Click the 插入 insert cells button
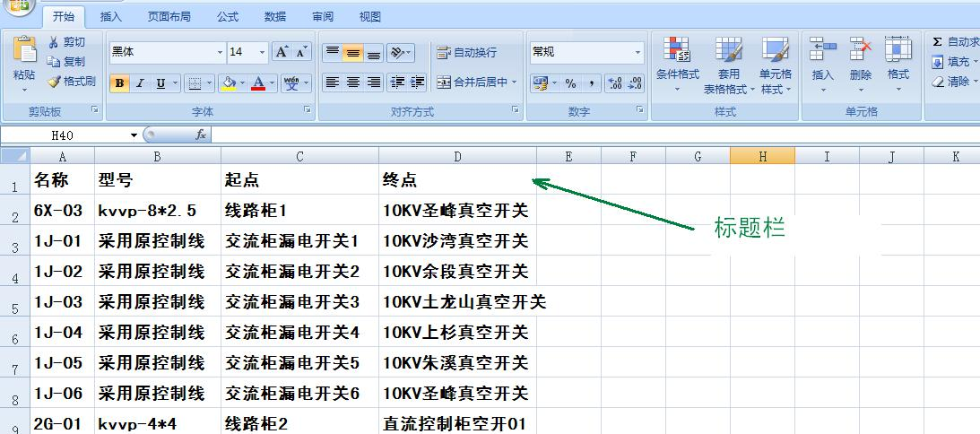This screenshot has width=980, height=434. (x=822, y=65)
